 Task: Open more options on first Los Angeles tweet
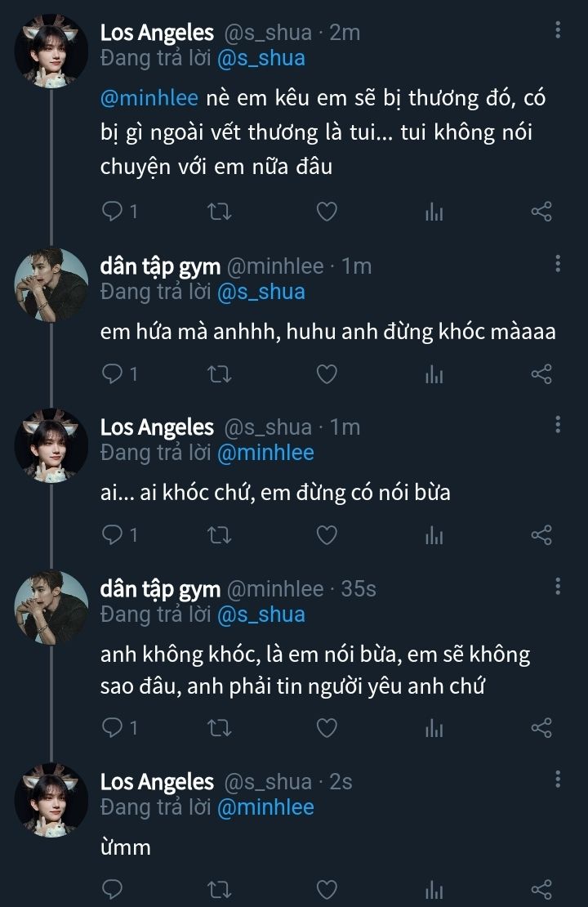(x=558, y=30)
